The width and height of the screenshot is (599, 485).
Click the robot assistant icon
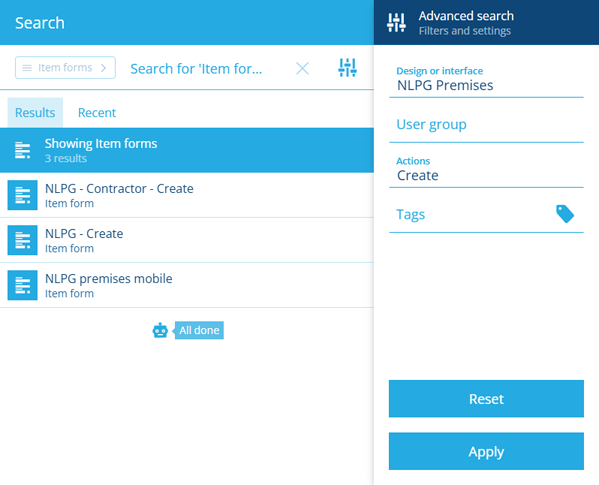pos(160,330)
